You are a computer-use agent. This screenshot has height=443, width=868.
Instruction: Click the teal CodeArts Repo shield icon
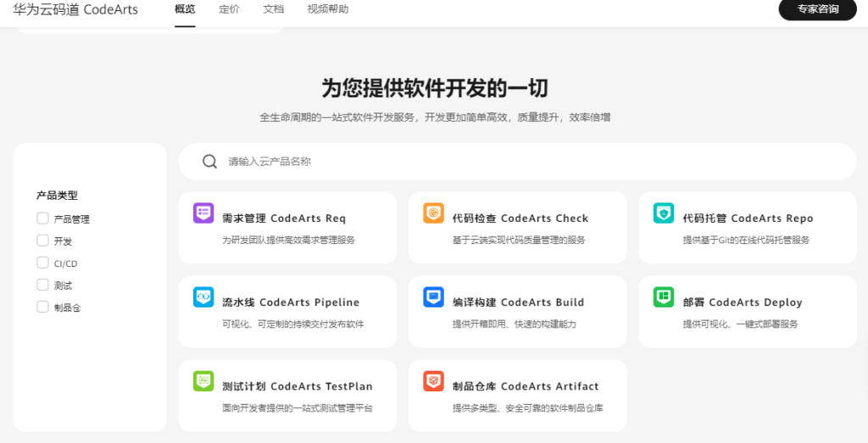point(664,213)
